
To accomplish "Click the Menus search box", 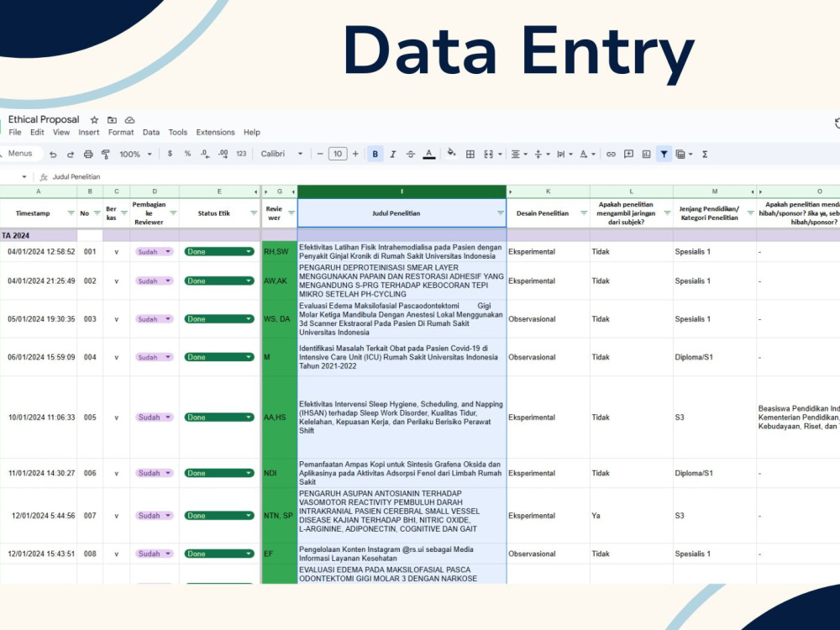I will point(20,154).
